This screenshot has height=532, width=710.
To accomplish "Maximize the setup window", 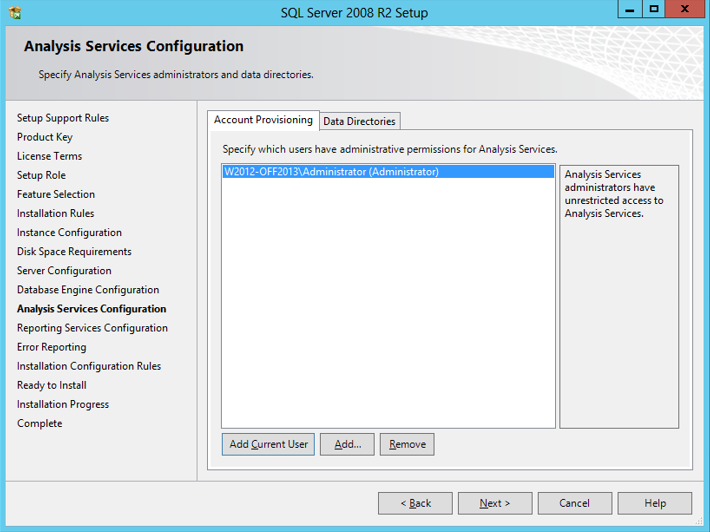I will pyautogui.click(x=653, y=9).
